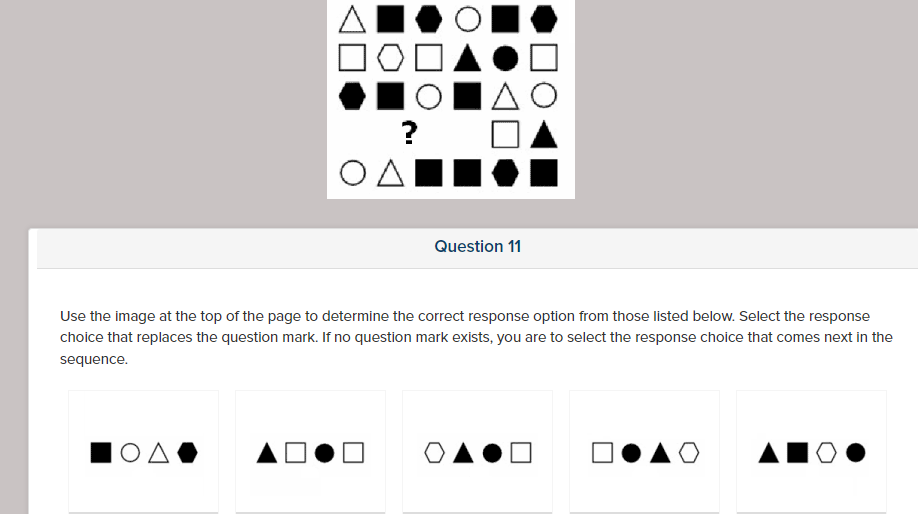Select the answer ending with a white hexagon
Image resolution: width=918 pixels, height=514 pixels.
(644, 452)
